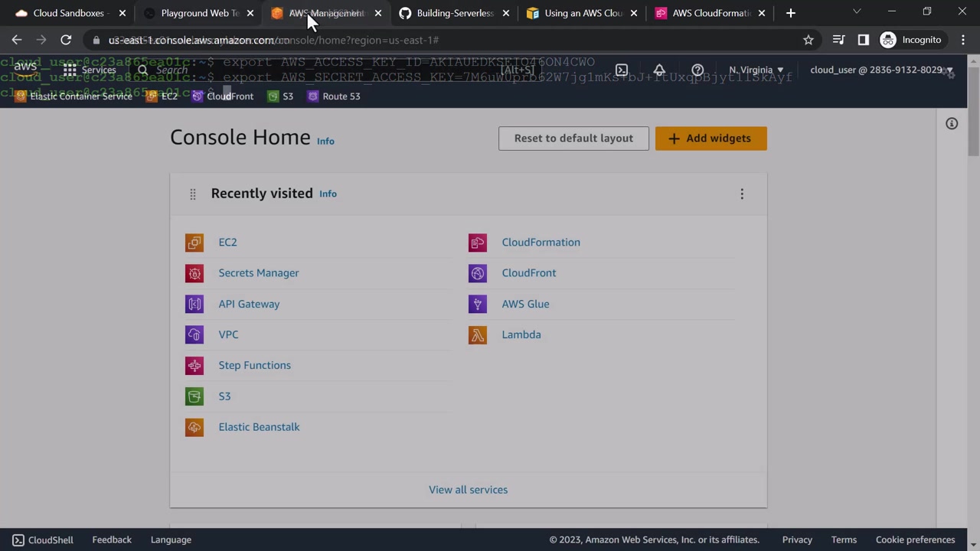
Task: Open Recently visited widget options menu
Action: 742,194
